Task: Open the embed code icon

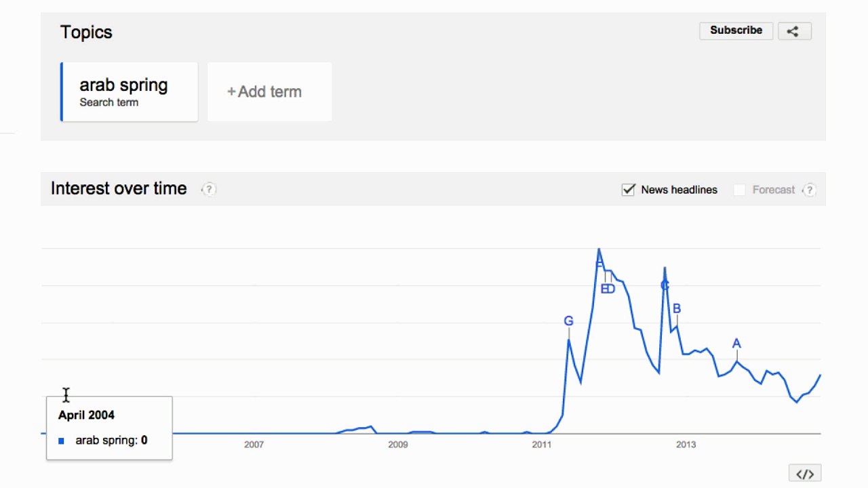Action: pyautogui.click(x=804, y=474)
